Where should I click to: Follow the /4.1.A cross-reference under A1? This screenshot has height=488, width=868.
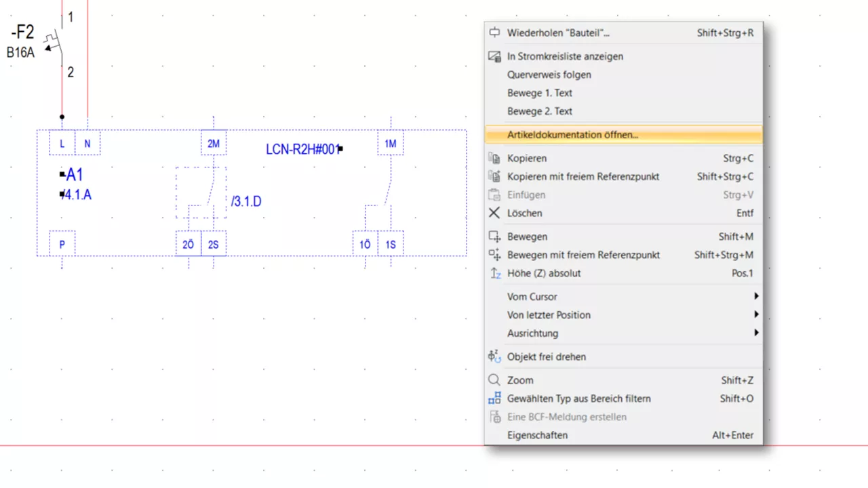(x=77, y=195)
